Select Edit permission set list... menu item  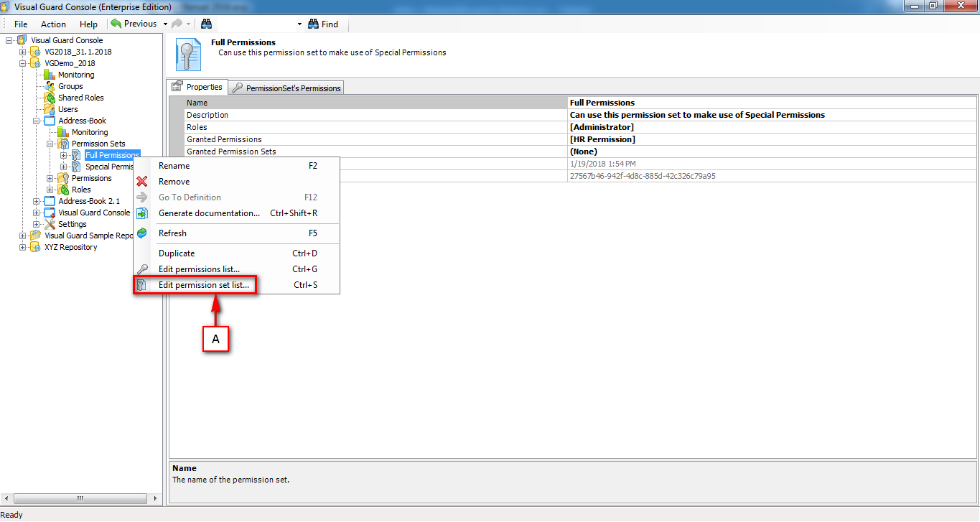(237, 285)
